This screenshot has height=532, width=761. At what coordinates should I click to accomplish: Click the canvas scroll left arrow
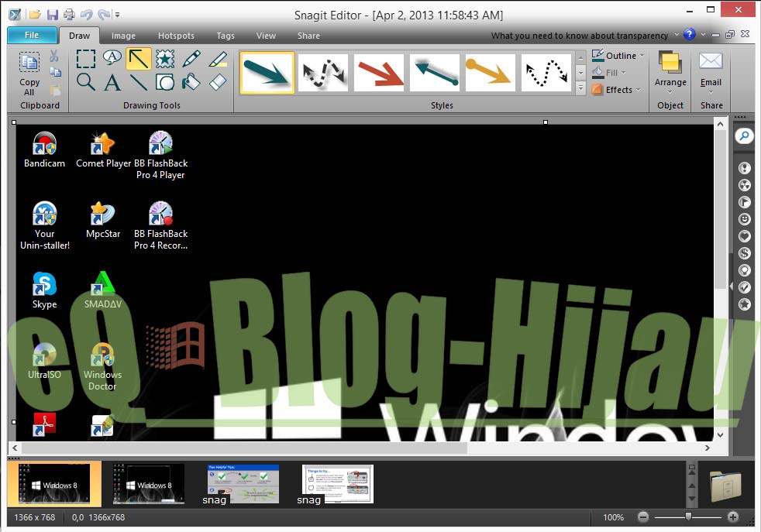pyautogui.click(x=15, y=448)
